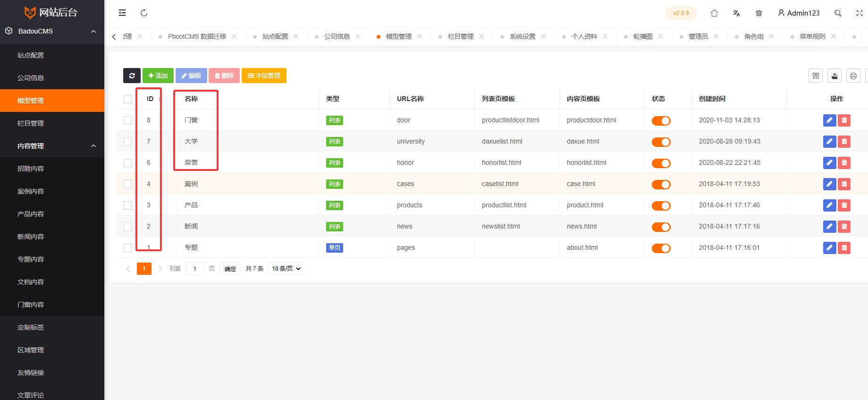Toggle status switch for the pages row
Viewport: 868px width, 400px height.
[661, 248]
